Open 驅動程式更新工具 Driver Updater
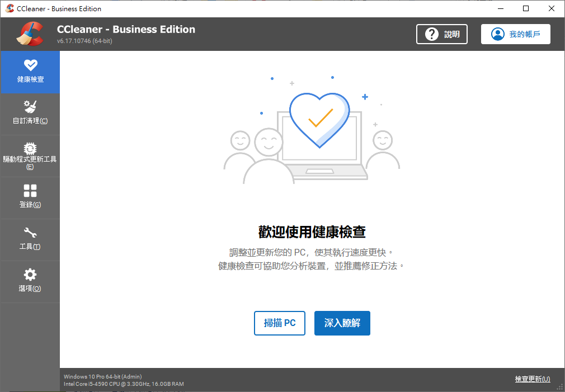The image size is (565, 392). pyautogui.click(x=30, y=156)
